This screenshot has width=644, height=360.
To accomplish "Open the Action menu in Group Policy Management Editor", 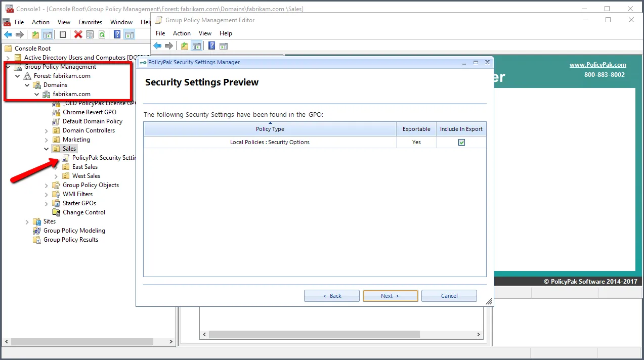I will [x=182, y=33].
